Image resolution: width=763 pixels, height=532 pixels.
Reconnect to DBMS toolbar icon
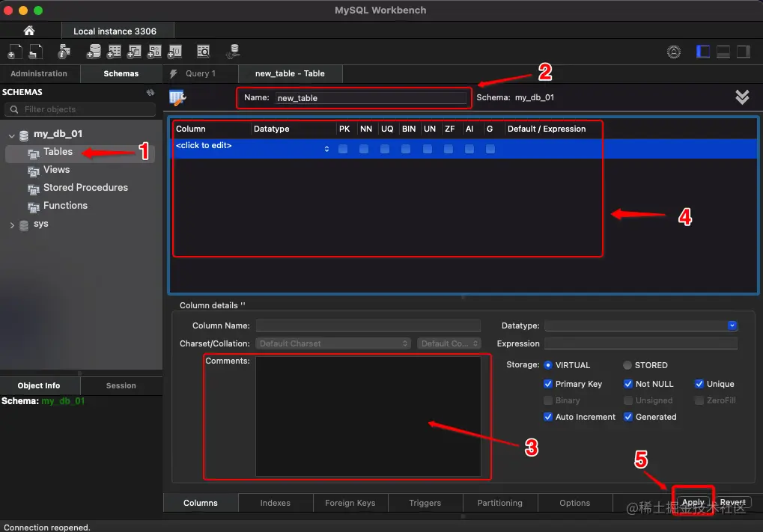(233, 52)
